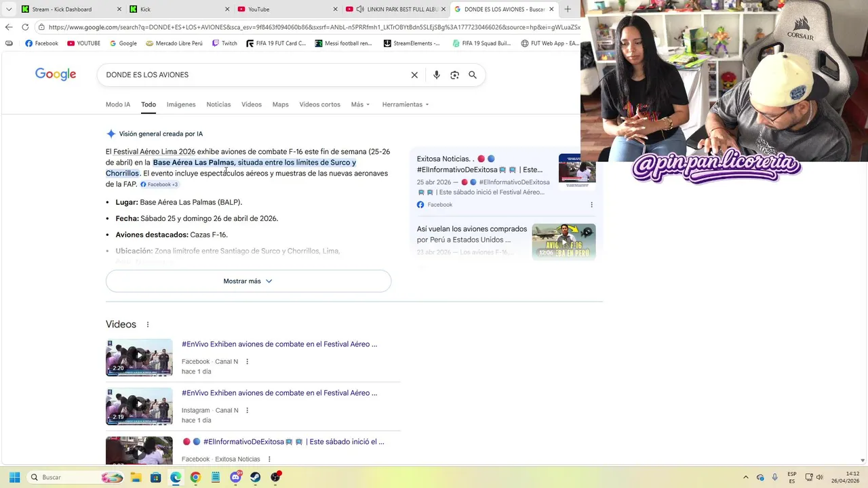868x488 pixels.
Task: Start a voice search with the microphone icon
Action: pyautogui.click(x=436, y=75)
